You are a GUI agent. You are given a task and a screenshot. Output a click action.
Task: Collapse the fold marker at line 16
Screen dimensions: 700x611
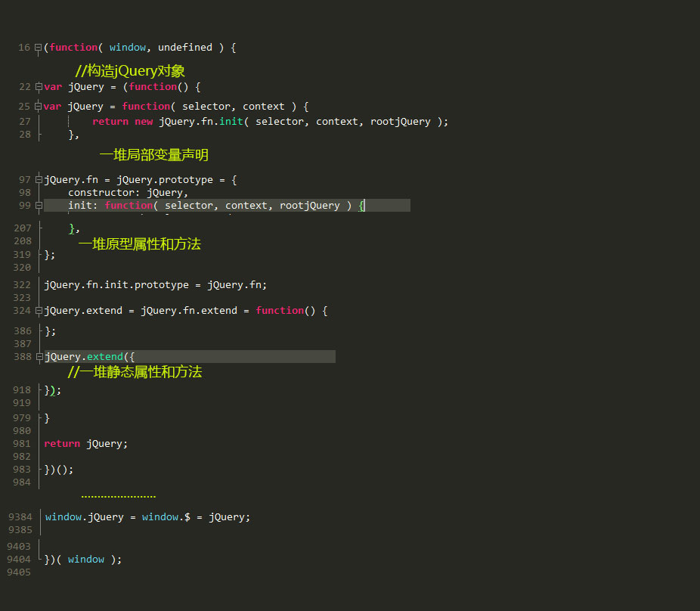[39, 48]
